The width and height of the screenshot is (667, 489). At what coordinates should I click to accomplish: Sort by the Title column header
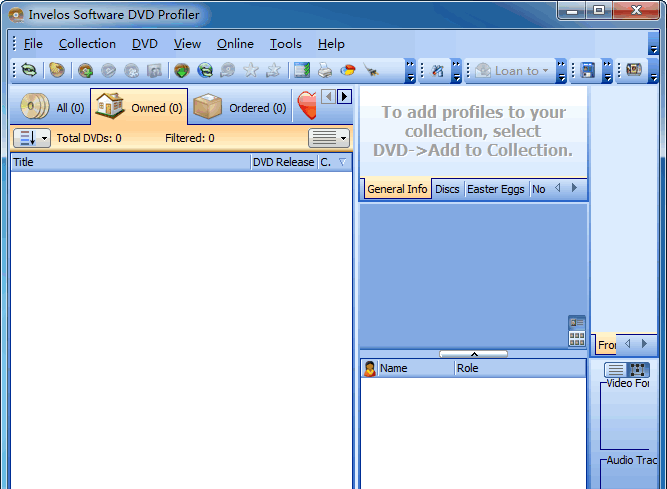pyautogui.click(x=131, y=162)
